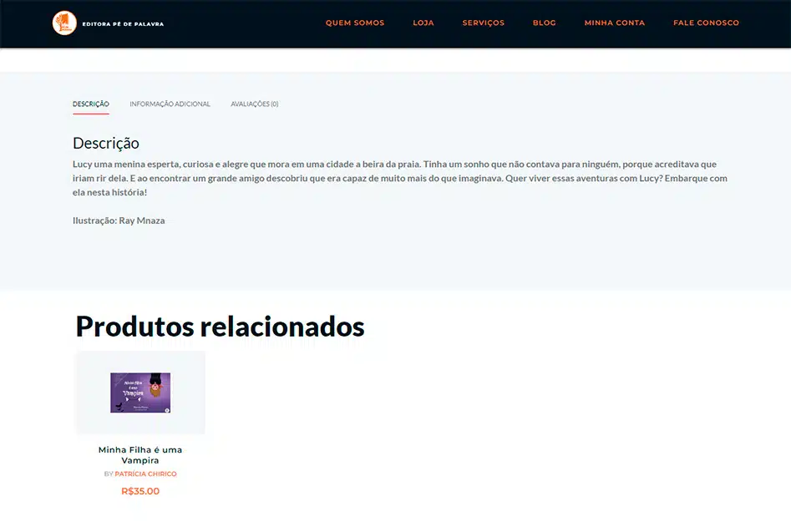Visit the Blog menu item
Screen dimensions: 791x532
coord(545,23)
